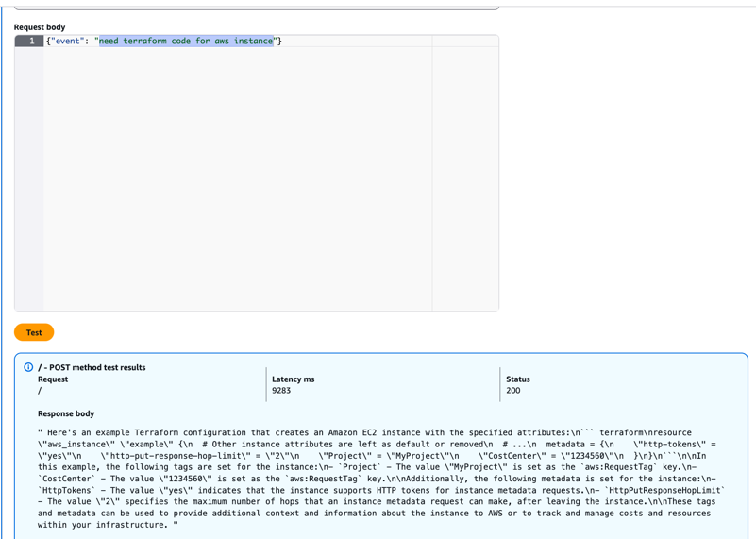Click the request path slash value
The width and height of the screenshot is (756, 539).
tap(40, 391)
